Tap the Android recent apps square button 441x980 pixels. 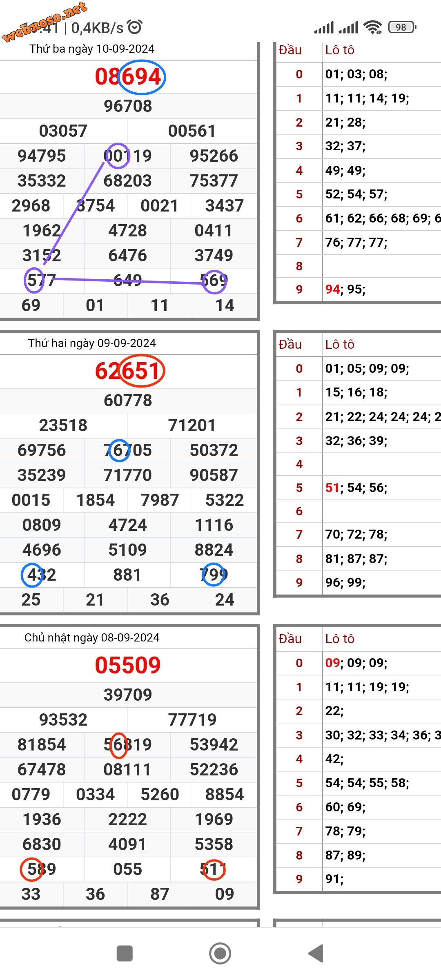click(x=125, y=954)
